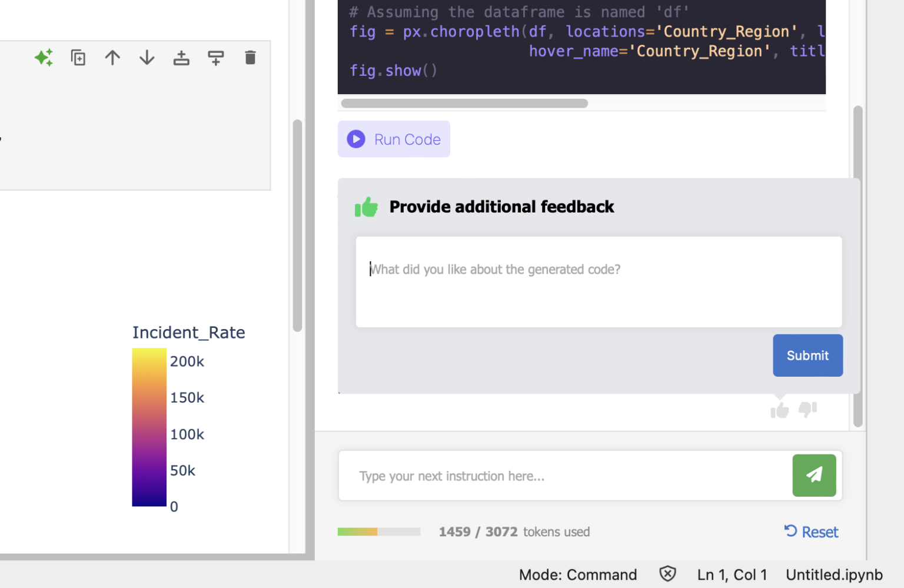Duplicate the current notebook cell

[78, 58]
